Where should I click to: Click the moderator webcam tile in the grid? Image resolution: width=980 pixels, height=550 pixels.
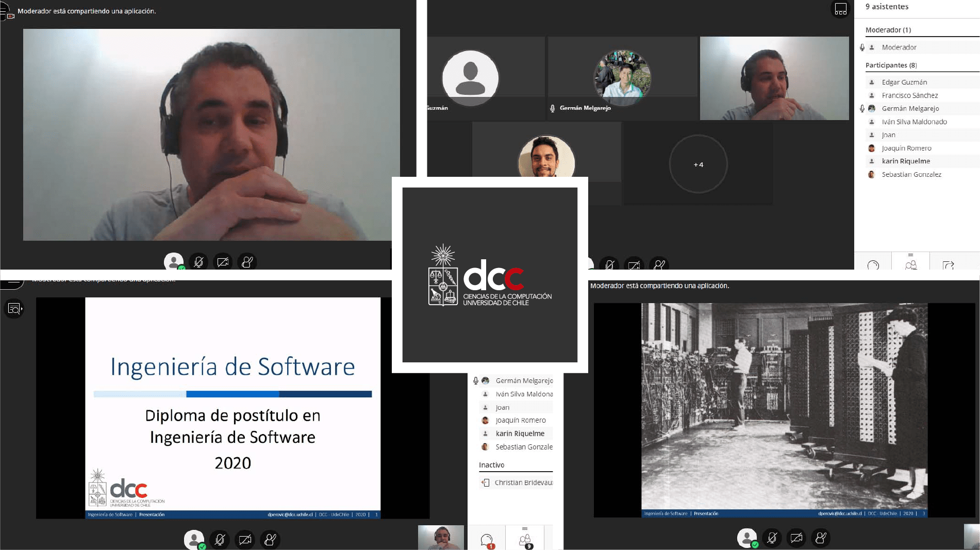pyautogui.click(x=774, y=78)
